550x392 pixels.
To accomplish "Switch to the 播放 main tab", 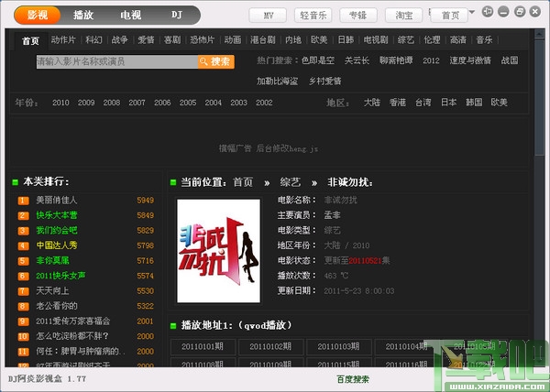I will [x=83, y=15].
